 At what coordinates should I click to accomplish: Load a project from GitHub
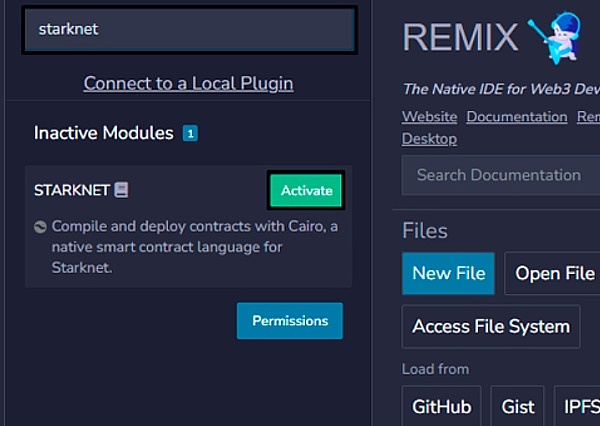click(x=441, y=407)
